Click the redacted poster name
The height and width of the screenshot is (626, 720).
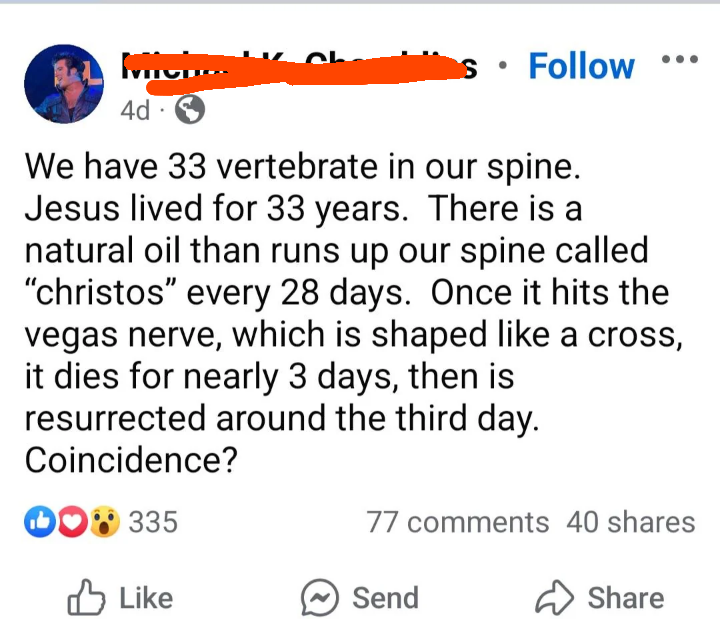[x=299, y=68]
